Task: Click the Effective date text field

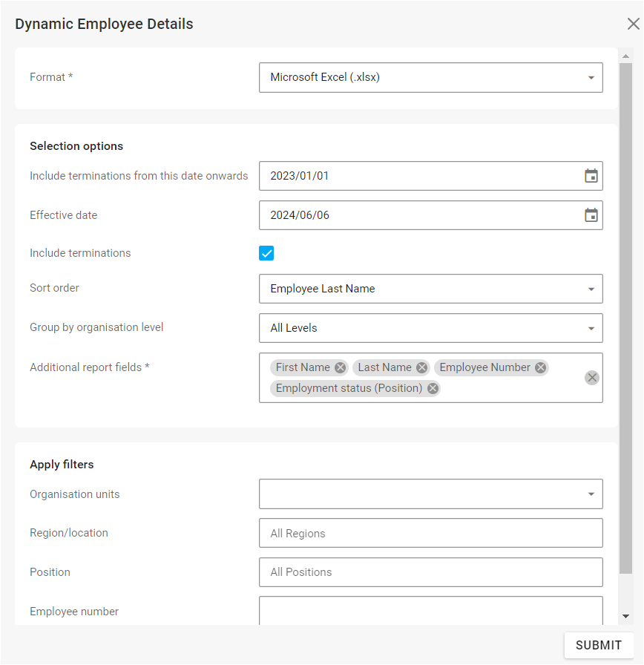Action: tap(415, 215)
